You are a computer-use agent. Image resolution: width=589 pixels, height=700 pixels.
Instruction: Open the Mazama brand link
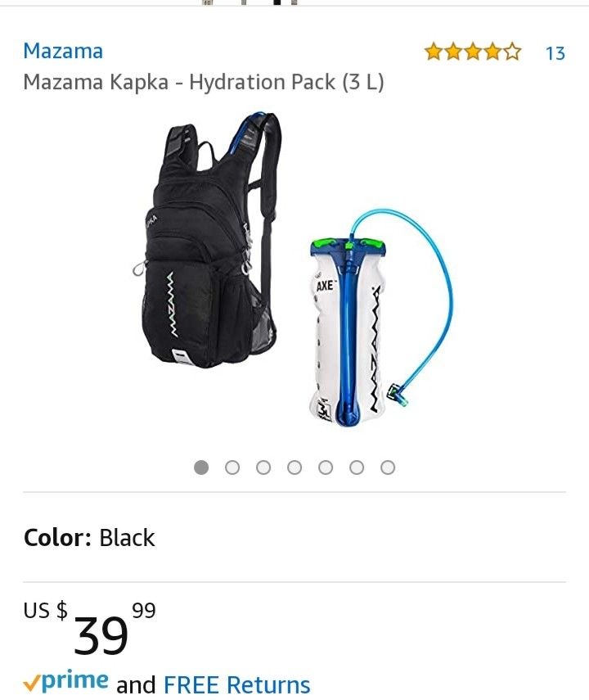pyautogui.click(x=63, y=51)
